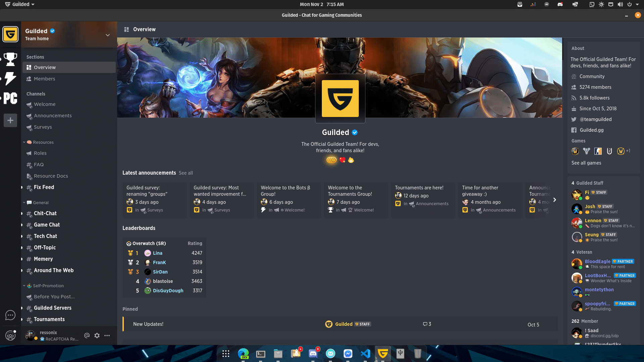Open mentions with the @ icon
644x362 pixels.
(87, 336)
